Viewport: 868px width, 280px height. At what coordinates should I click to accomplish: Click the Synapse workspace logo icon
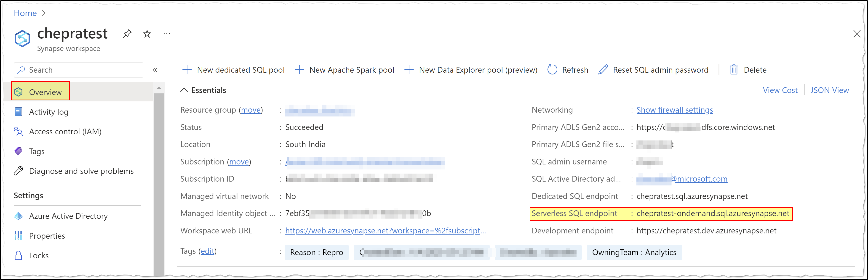coord(22,38)
